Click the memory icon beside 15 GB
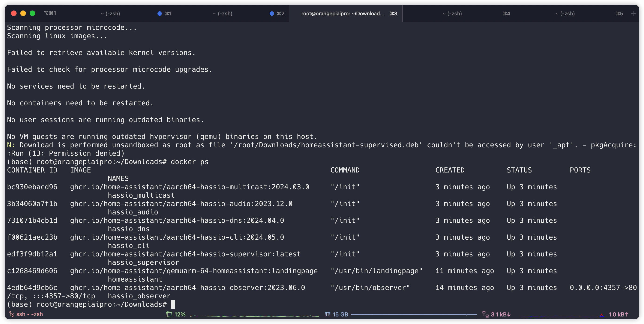This screenshot has height=324, width=644. click(327, 314)
